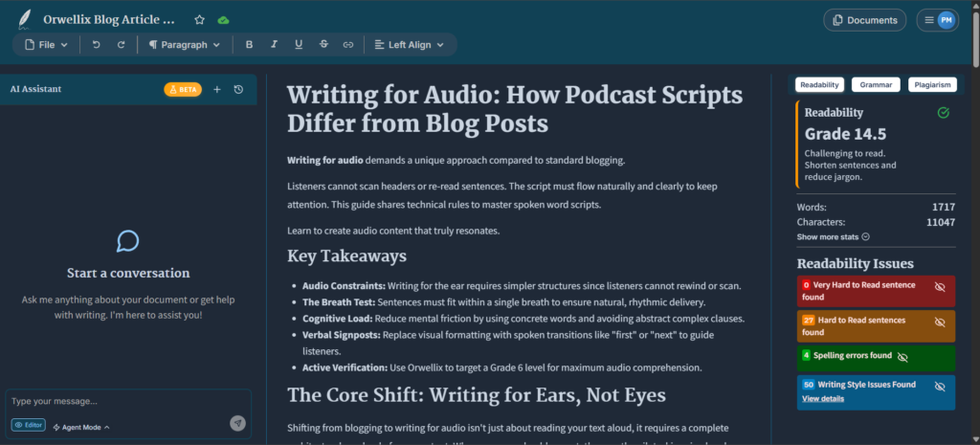Switch to the Plagiarism tab
Screen dimensions: 980x445
[x=932, y=84]
